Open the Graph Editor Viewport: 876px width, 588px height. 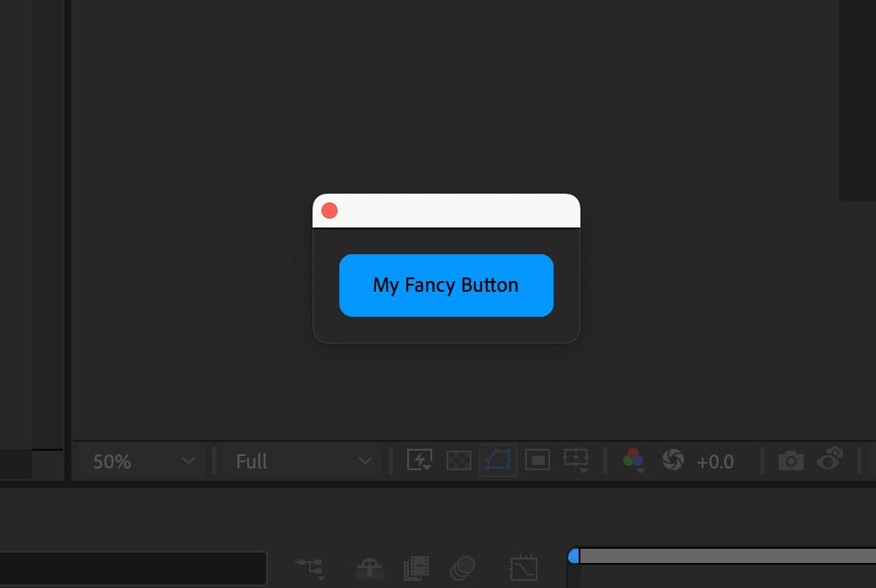[522, 567]
